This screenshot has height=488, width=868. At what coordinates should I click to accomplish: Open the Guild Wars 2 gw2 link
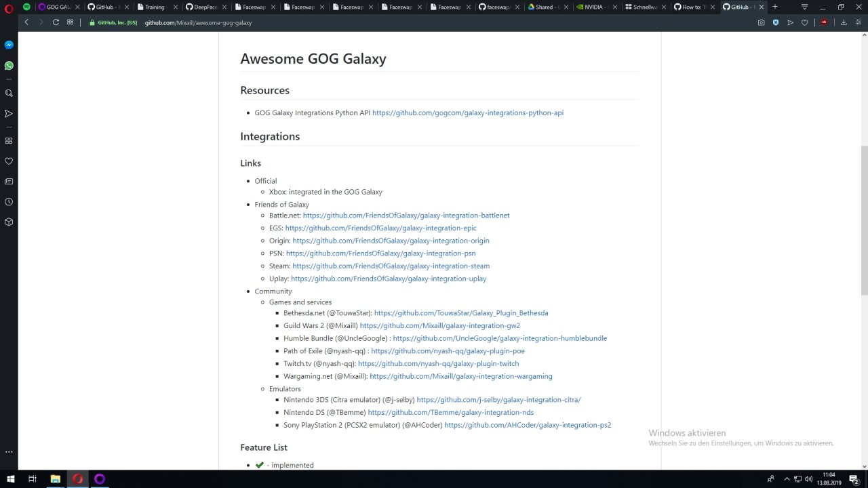tap(440, 326)
